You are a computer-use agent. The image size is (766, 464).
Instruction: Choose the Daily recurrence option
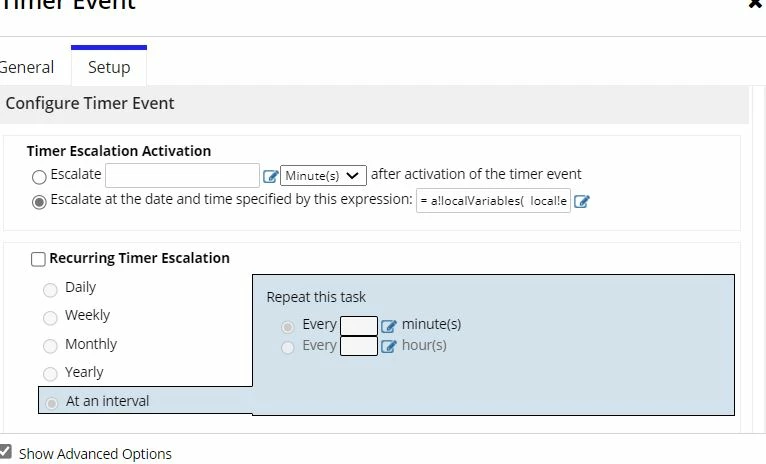(x=50, y=290)
